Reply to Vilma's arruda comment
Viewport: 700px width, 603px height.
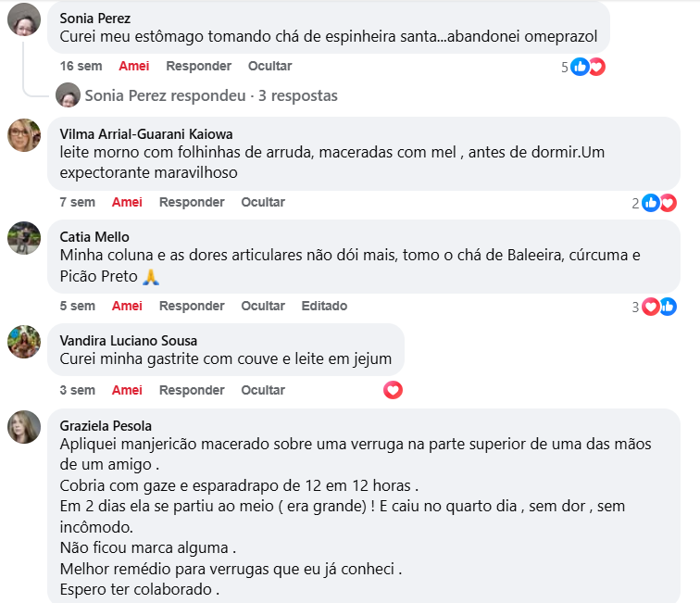pyautogui.click(x=192, y=202)
